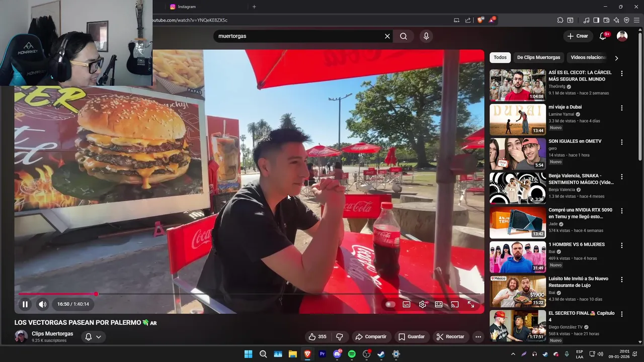Viewport: 644px width, 362px height.
Task: Open the Brave Wallet icon
Action: click(606, 20)
